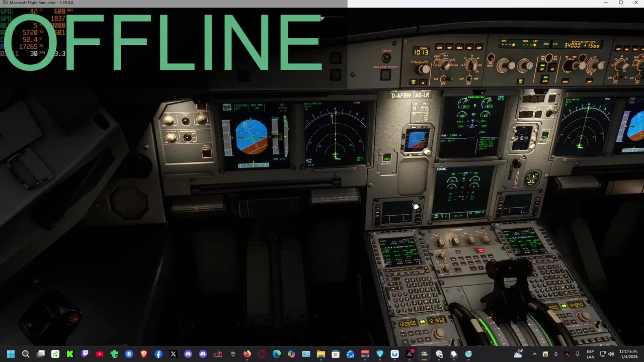Click the captain's navigation display
This screenshot has height=362, width=644.
tap(336, 134)
